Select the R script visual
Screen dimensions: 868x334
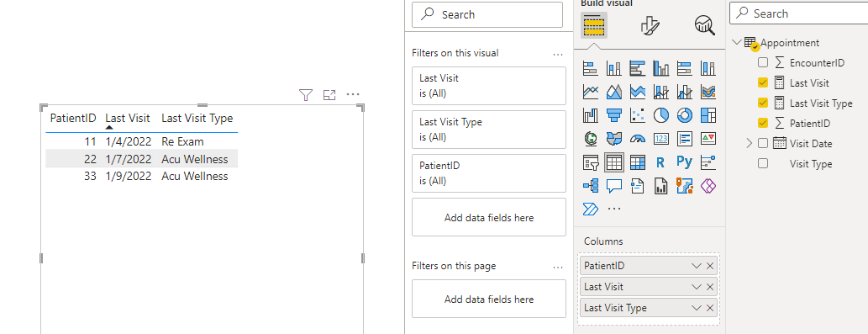[x=660, y=162]
